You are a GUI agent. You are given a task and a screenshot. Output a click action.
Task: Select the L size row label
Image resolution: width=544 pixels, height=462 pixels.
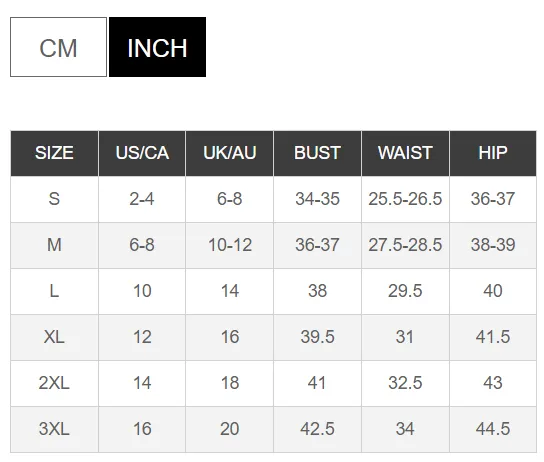click(x=54, y=291)
